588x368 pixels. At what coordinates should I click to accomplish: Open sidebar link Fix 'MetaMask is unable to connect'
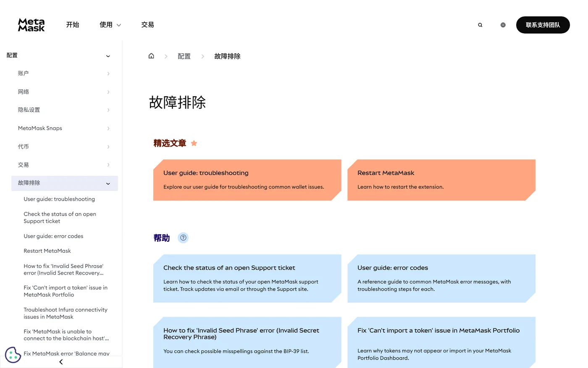click(x=66, y=335)
